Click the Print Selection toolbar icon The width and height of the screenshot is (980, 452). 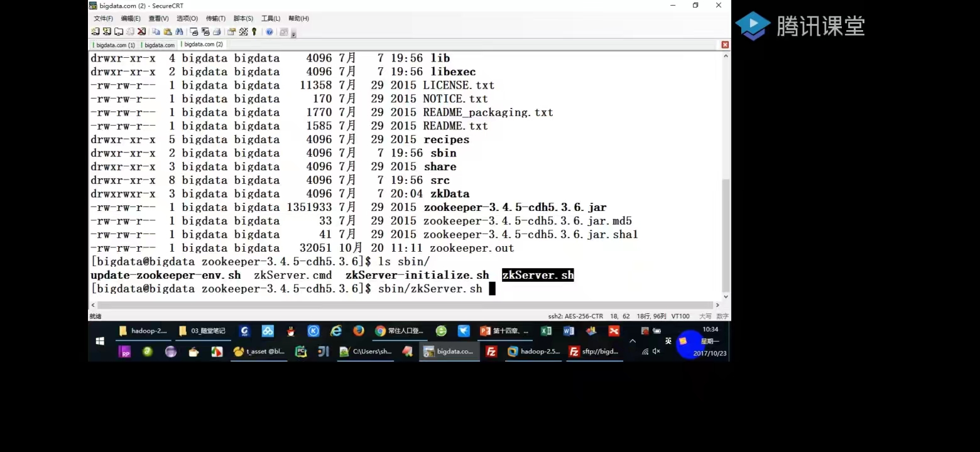coord(205,31)
